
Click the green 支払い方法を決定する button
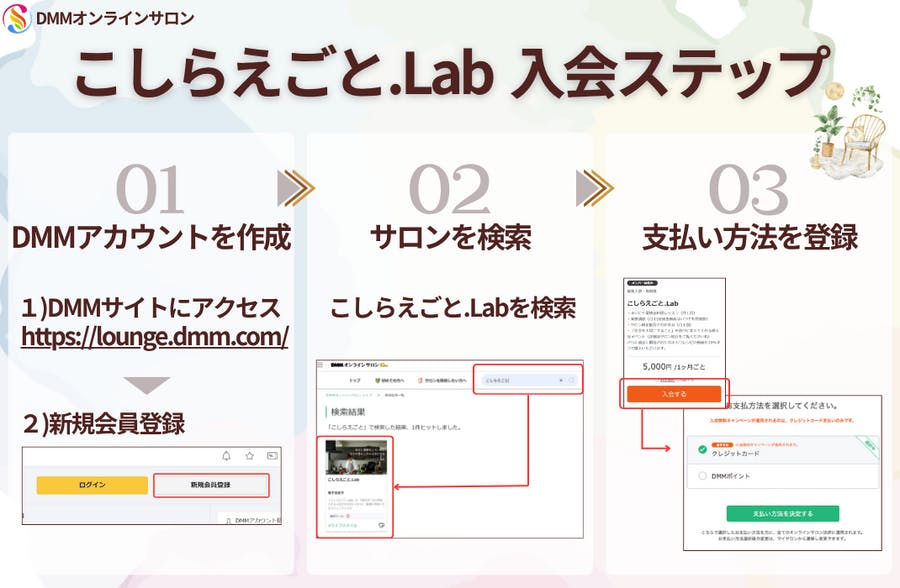(x=782, y=513)
